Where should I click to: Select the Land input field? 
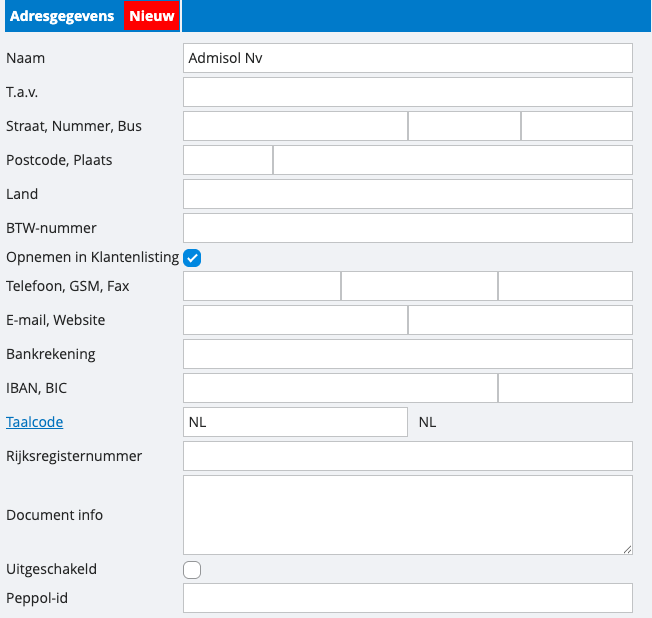[408, 194]
